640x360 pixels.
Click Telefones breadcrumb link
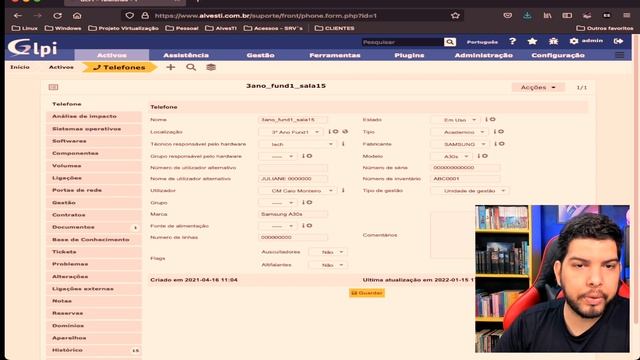(x=119, y=67)
